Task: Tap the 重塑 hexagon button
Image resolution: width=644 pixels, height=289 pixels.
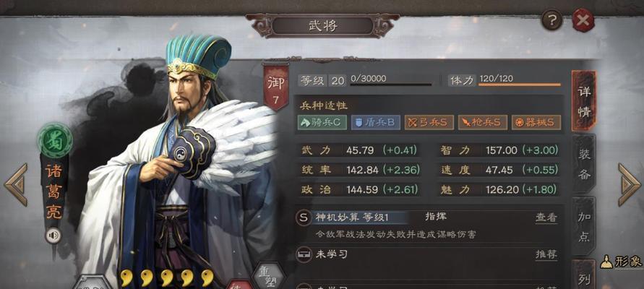Action: pos(269,277)
